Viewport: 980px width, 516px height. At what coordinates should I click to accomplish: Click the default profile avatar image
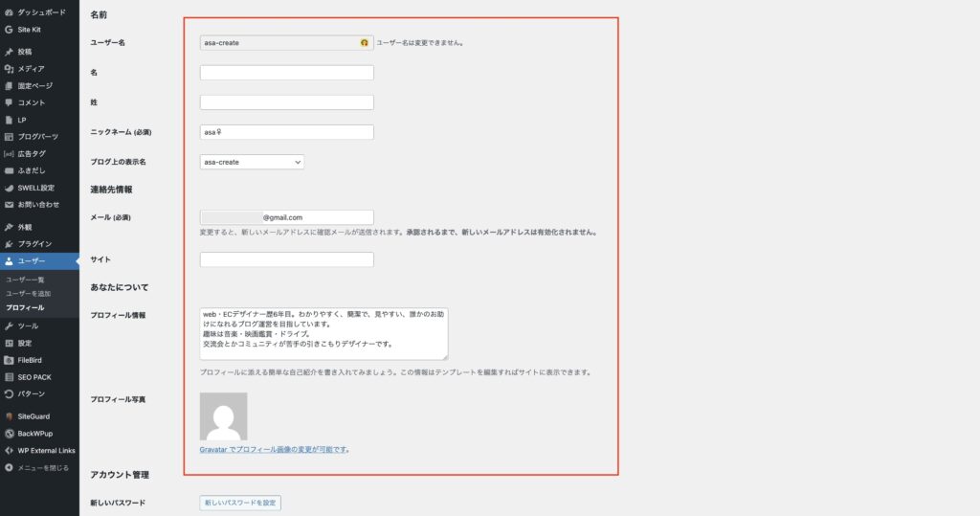(x=223, y=416)
